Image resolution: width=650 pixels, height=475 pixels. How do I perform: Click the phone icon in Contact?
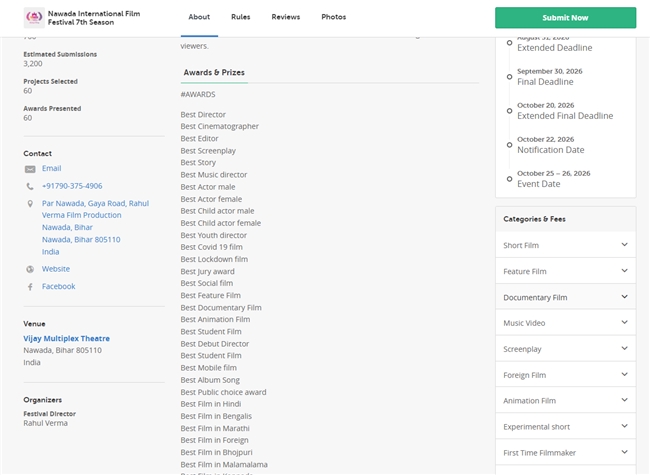pos(30,186)
